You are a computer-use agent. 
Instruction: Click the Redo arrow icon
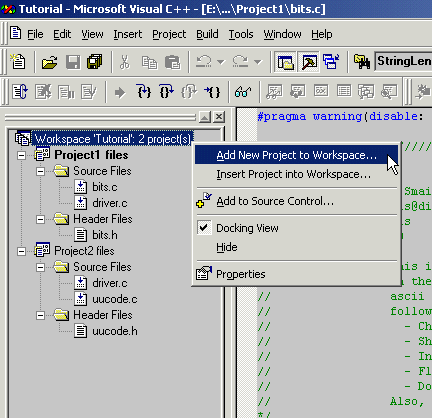tap(240, 62)
